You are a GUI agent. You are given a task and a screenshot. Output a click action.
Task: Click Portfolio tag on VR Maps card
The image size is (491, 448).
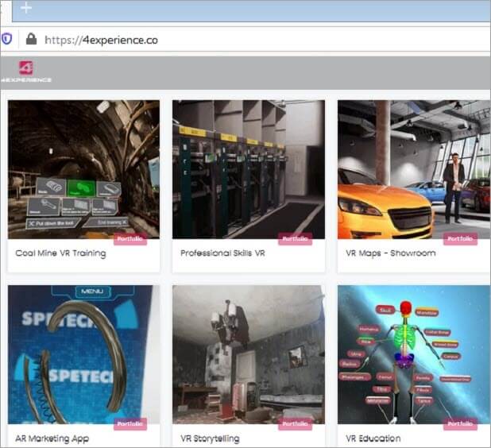[x=460, y=239]
